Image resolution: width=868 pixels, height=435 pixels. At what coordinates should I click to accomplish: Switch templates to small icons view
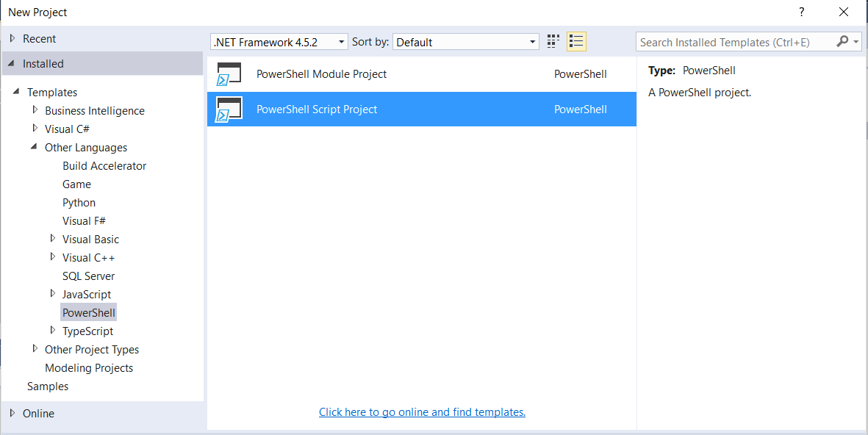coord(553,41)
